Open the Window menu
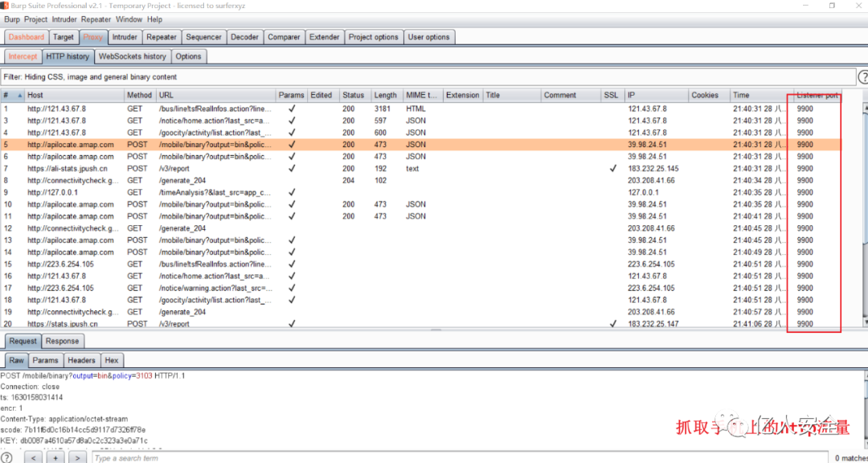Viewport: 868px width, 463px height. [x=129, y=19]
